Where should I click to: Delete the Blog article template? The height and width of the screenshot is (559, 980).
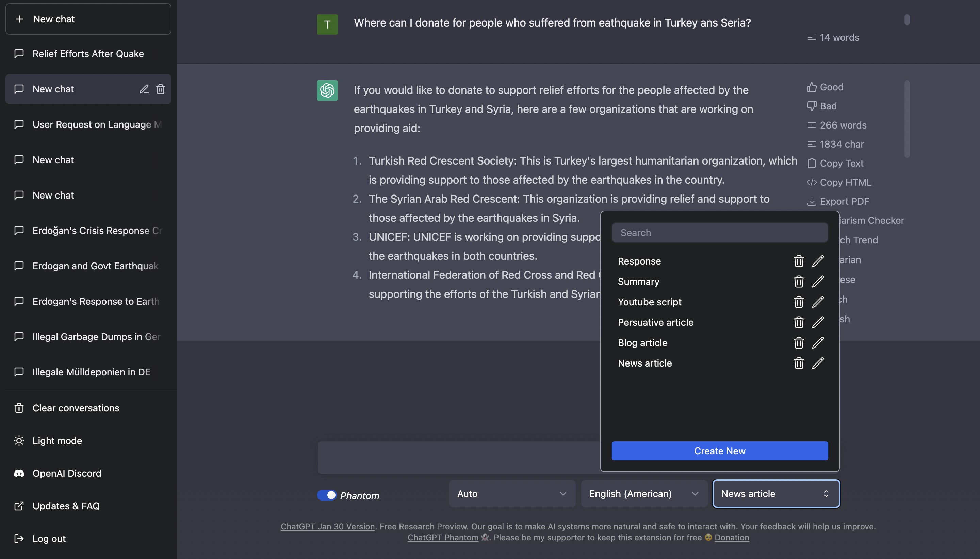click(x=799, y=342)
